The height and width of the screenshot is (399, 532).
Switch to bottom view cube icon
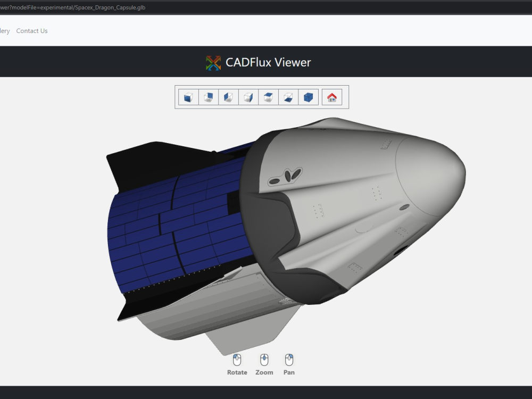click(x=288, y=97)
